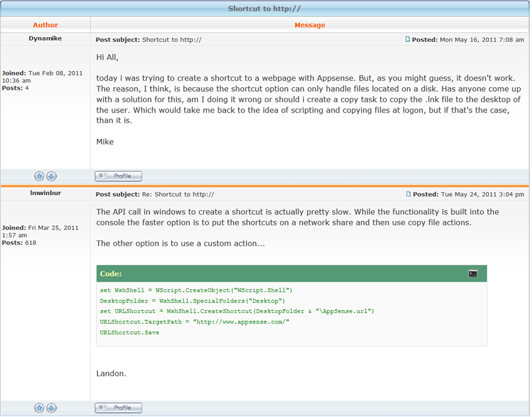The height and width of the screenshot is (417, 532).
Task: Click the 'Landon.' signature text
Action: pos(111,373)
